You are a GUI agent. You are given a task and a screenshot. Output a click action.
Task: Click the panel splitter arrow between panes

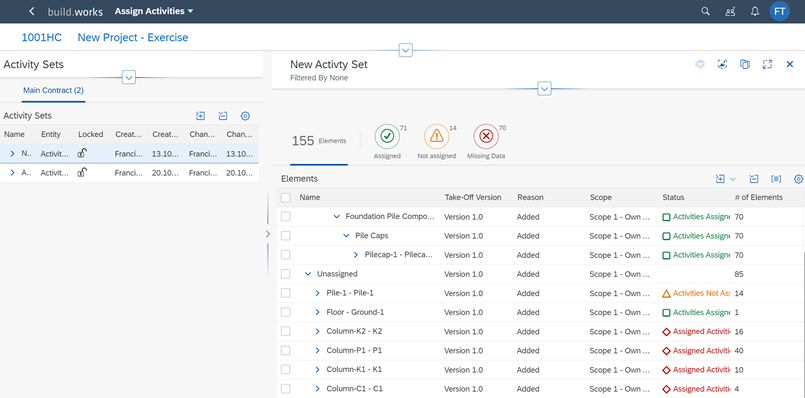point(267,234)
